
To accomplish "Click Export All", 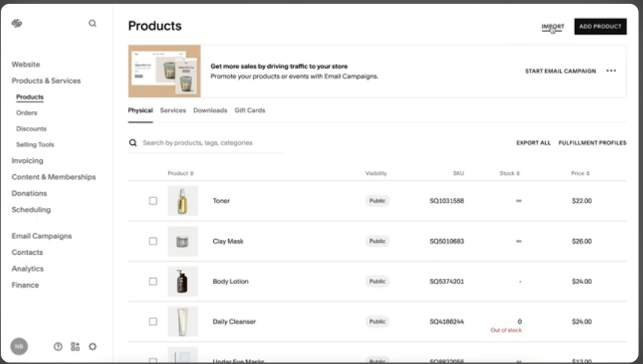I will [533, 143].
